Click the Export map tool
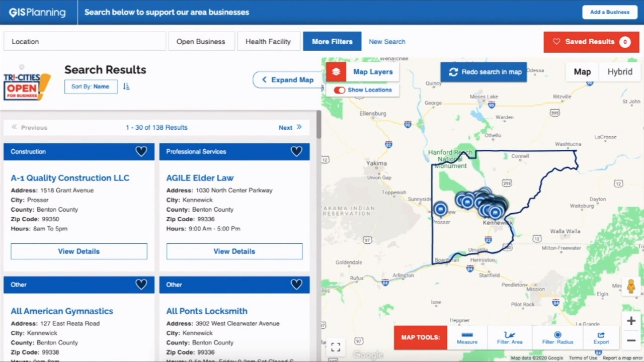Viewport: 644px width, 362px height. [601, 338]
